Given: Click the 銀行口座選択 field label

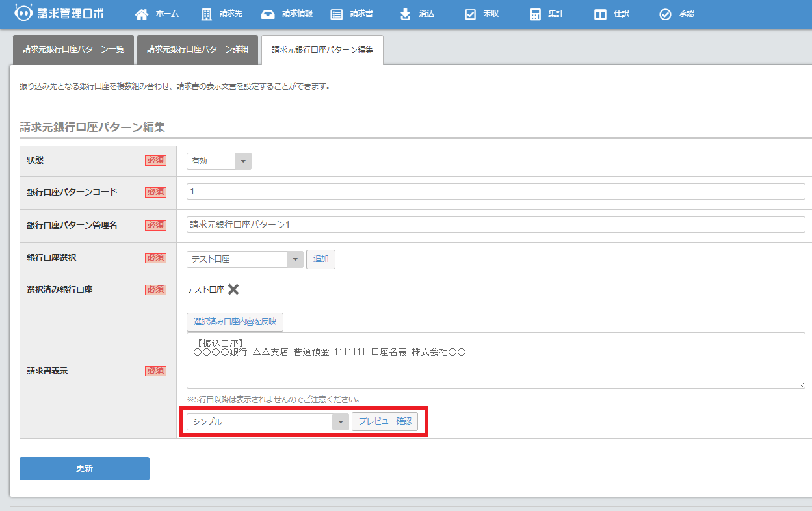Looking at the screenshot, I should click(51, 258).
